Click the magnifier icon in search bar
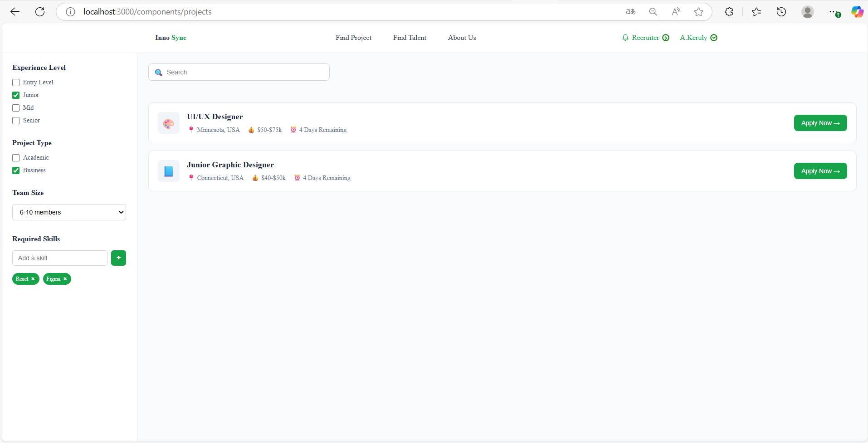868x443 pixels. pos(158,72)
